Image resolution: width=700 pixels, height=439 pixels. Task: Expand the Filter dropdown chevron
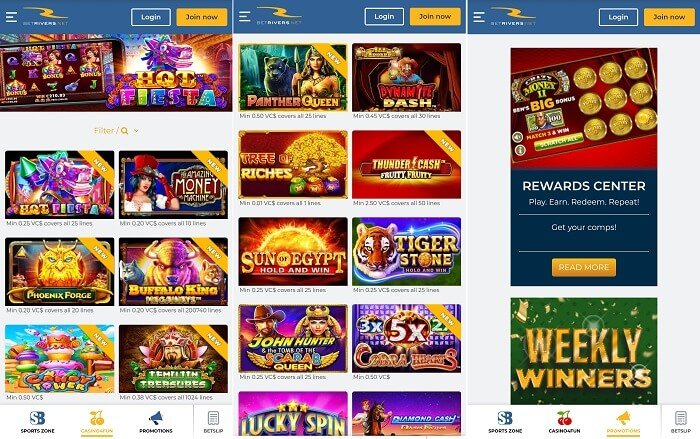(x=136, y=131)
